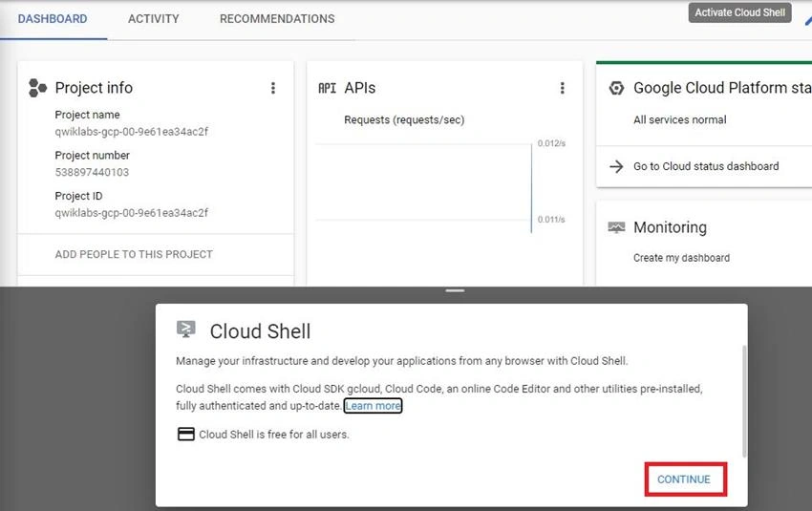Click ADD PEOPLE TO THIS PROJECT

134,254
